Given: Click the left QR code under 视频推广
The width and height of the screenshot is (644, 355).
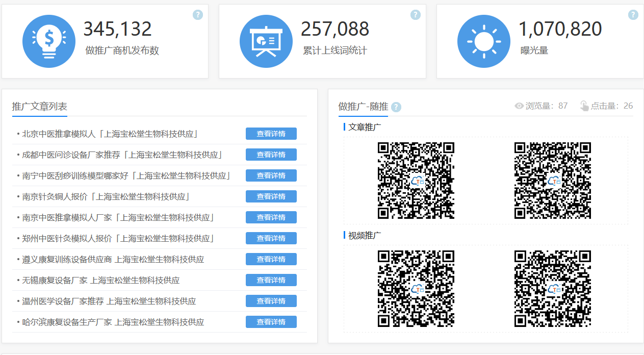Looking at the screenshot, I should tap(416, 289).
